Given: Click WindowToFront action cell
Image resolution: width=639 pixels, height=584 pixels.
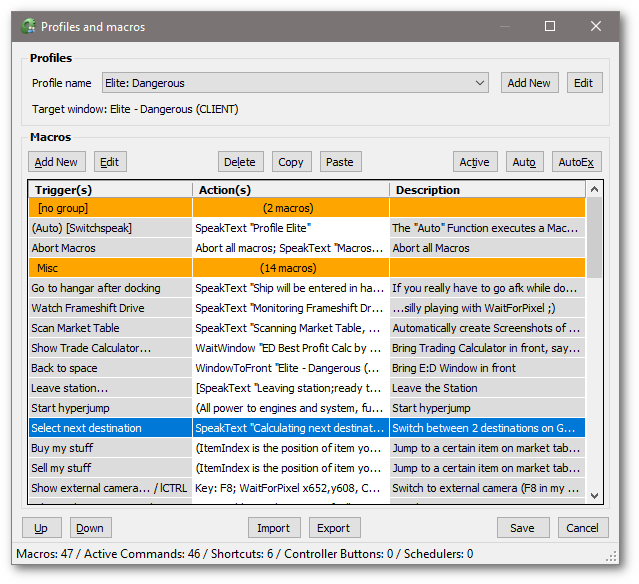Looking at the screenshot, I should (x=291, y=368).
